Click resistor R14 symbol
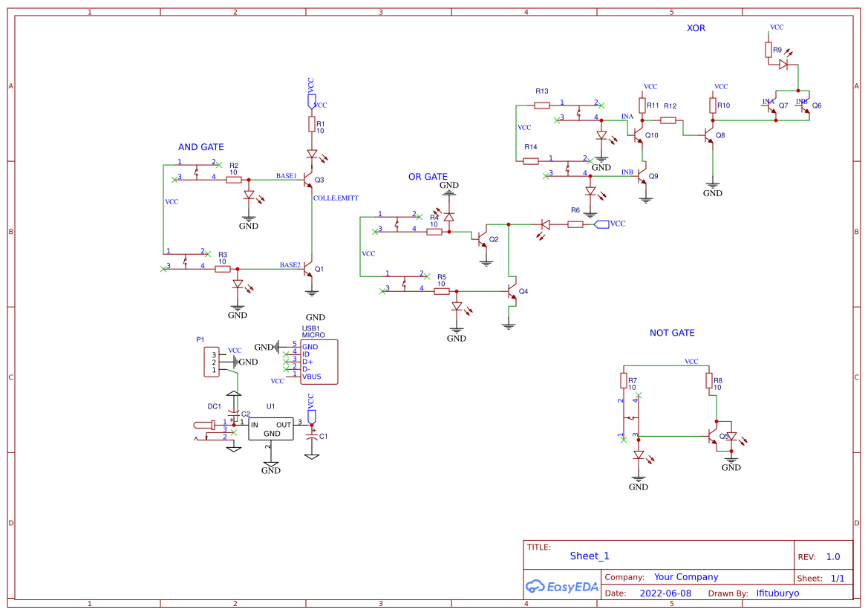This screenshot has width=868, height=615. click(x=531, y=161)
